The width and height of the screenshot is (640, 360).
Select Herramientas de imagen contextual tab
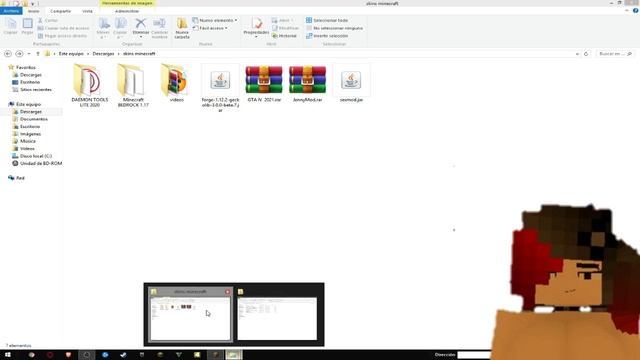pos(127,3)
